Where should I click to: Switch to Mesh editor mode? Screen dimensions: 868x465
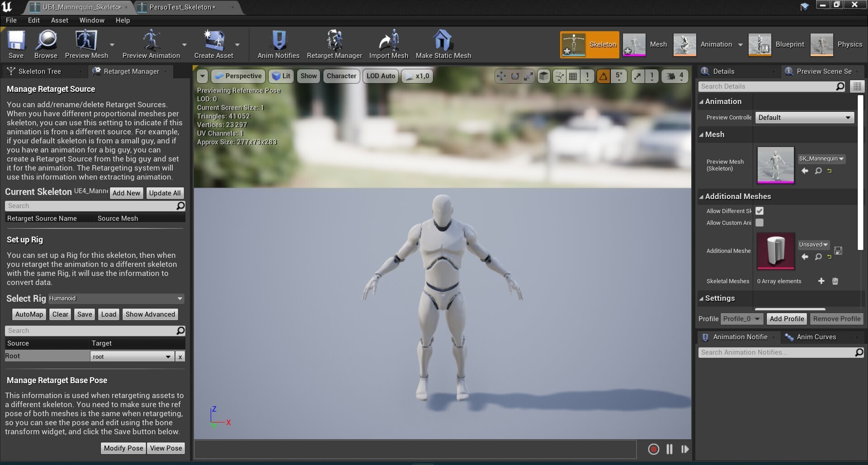click(x=645, y=44)
